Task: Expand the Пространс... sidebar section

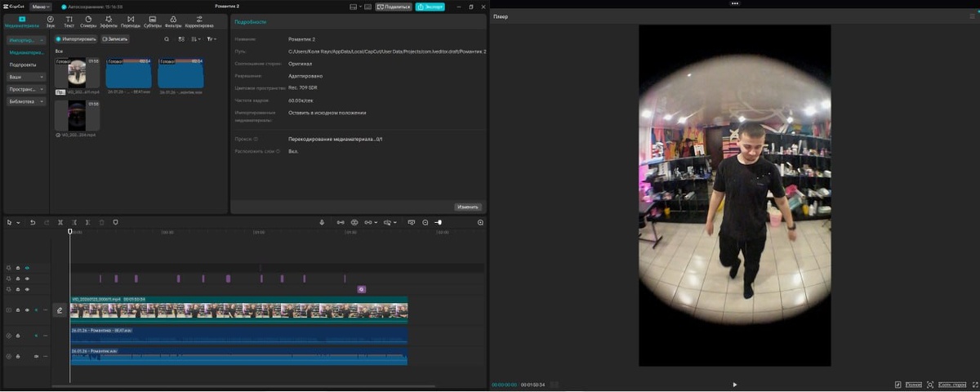Action: pyautogui.click(x=26, y=89)
